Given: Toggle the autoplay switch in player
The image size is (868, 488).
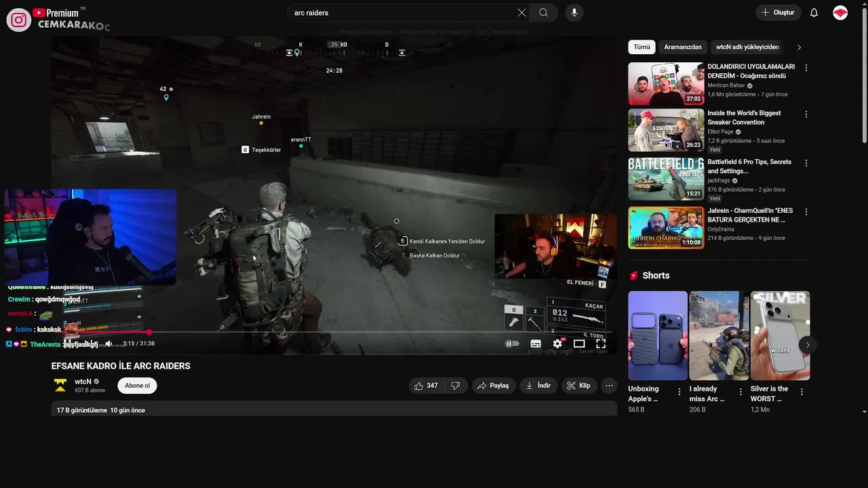Looking at the screenshot, I should point(513,344).
